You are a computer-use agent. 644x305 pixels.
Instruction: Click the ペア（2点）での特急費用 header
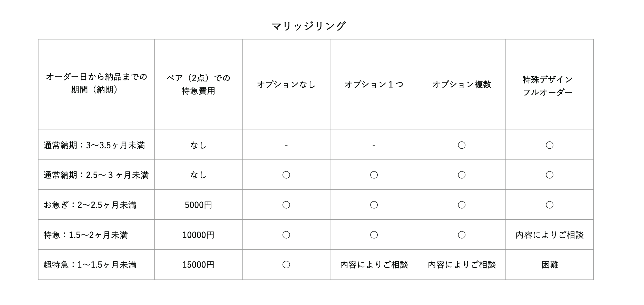(x=198, y=84)
